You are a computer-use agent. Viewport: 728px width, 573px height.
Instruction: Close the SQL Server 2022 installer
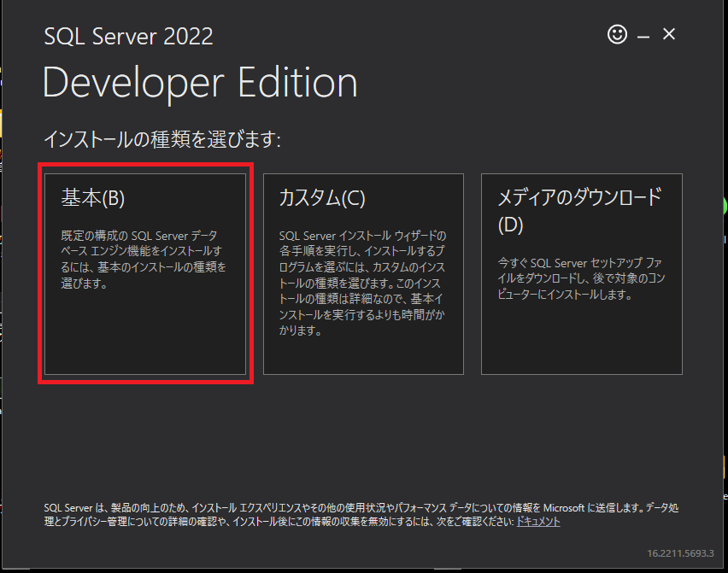click(669, 35)
